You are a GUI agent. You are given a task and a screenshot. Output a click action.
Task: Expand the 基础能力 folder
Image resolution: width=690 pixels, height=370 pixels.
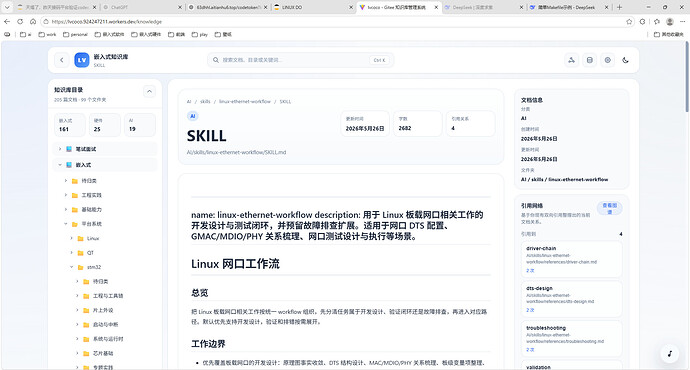click(x=66, y=209)
